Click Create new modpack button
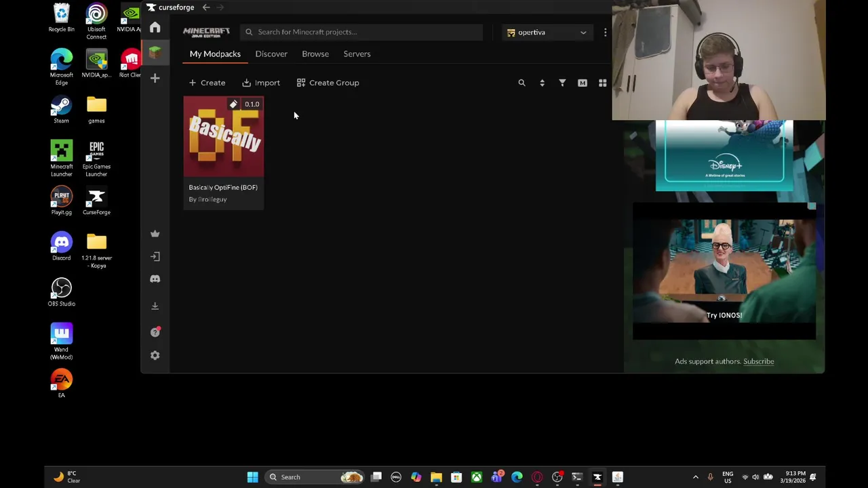The width and height of the screenshot is (868, 488). [207, 83]
